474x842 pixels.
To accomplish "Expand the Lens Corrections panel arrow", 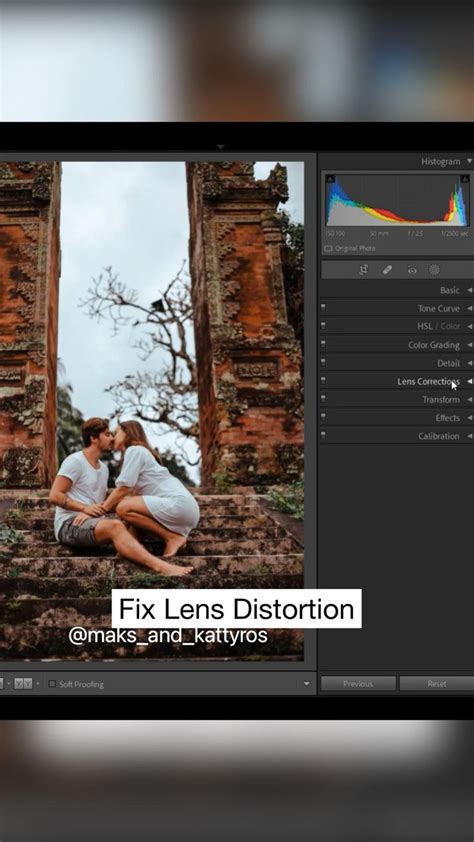I will 470,381.
